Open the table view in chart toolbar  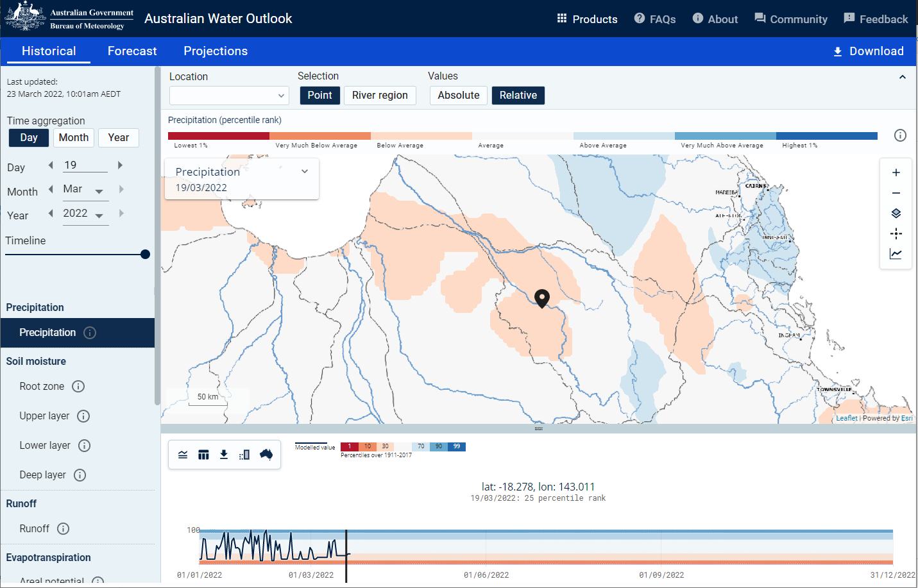point(203,454)
